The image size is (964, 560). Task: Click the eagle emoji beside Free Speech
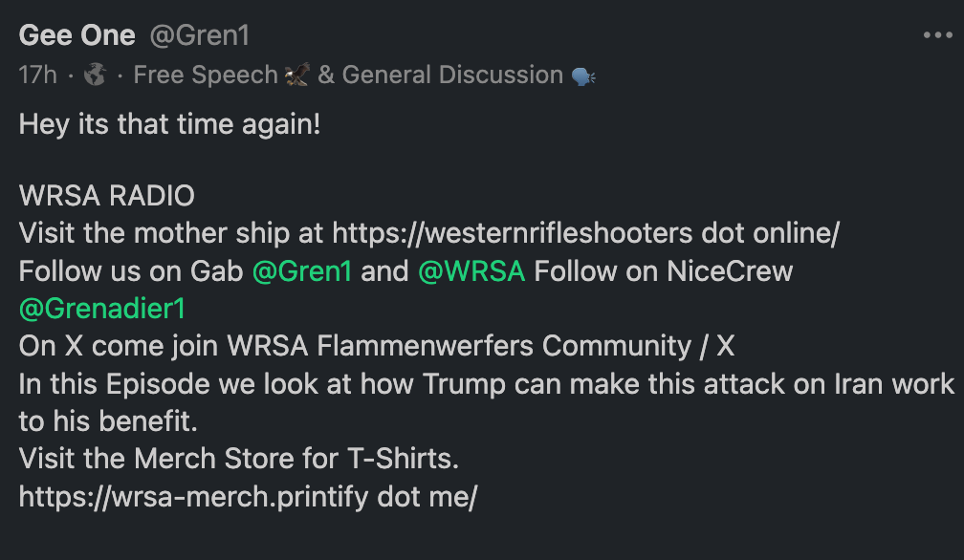coord(296,75)
